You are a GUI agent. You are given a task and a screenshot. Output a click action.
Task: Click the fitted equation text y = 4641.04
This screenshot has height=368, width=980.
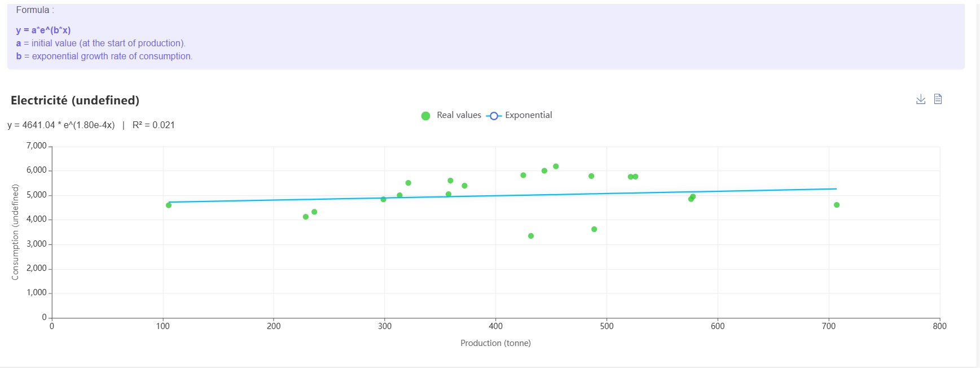tap(61, 125)
